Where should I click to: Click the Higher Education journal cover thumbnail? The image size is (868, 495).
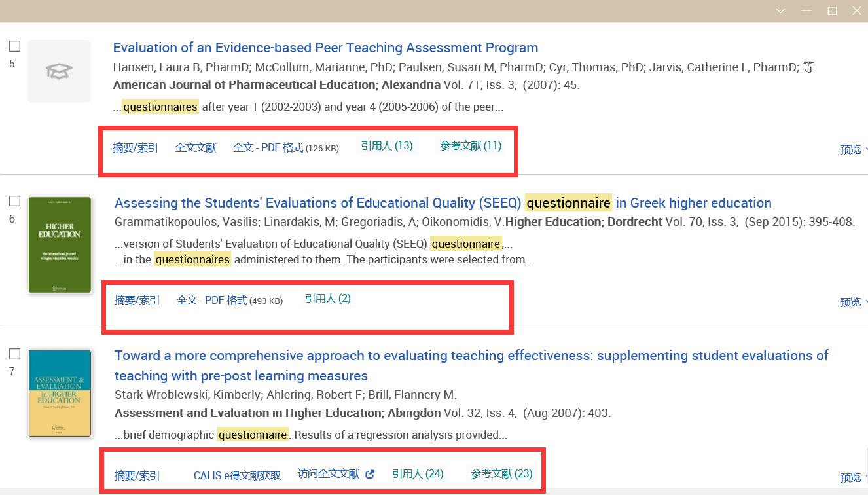60,245
